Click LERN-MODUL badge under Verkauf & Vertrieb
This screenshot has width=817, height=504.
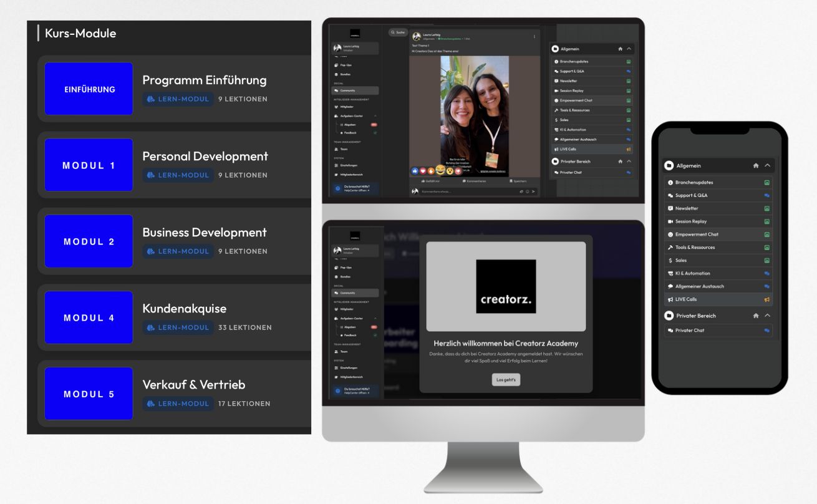coord(178,404)
